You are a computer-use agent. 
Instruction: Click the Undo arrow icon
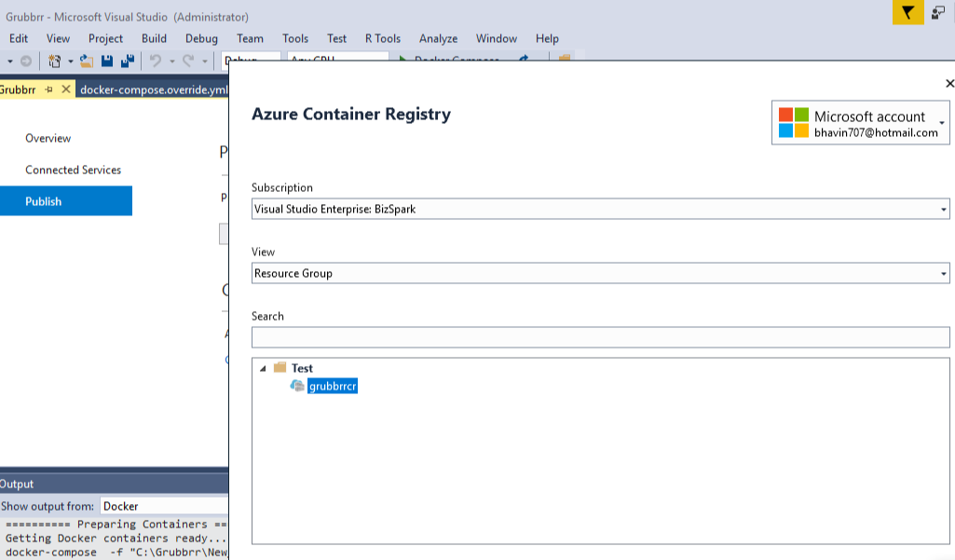[156, 61]
